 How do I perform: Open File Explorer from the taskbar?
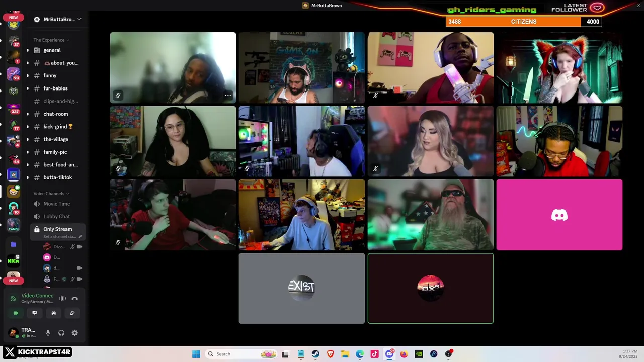[x=345, y=354]
